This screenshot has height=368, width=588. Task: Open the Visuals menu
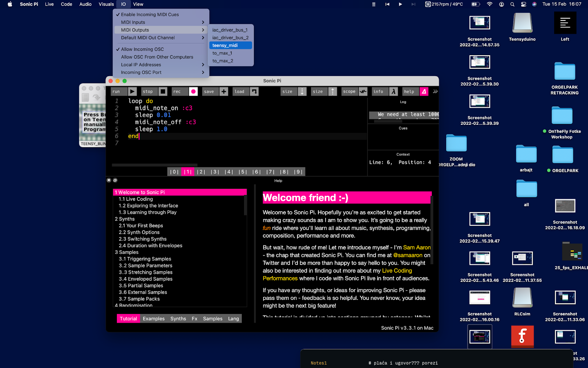pos(106,4)
